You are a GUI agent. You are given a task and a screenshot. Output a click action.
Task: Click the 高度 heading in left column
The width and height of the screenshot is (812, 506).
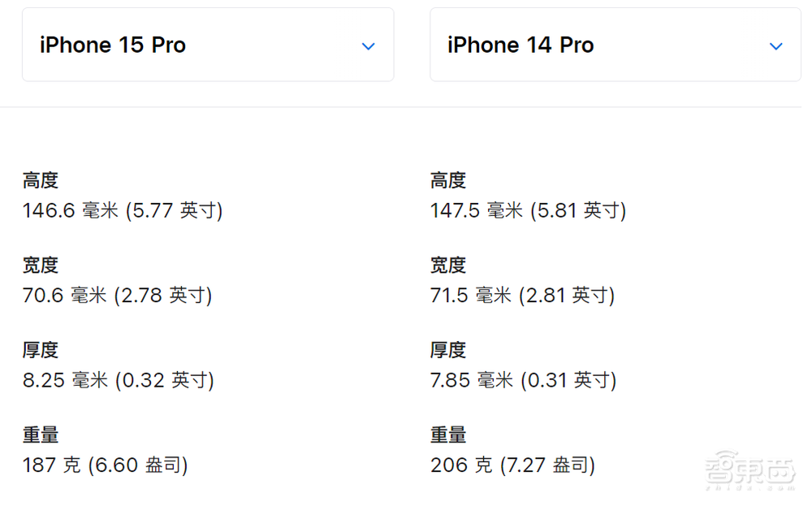click(40, 179)
